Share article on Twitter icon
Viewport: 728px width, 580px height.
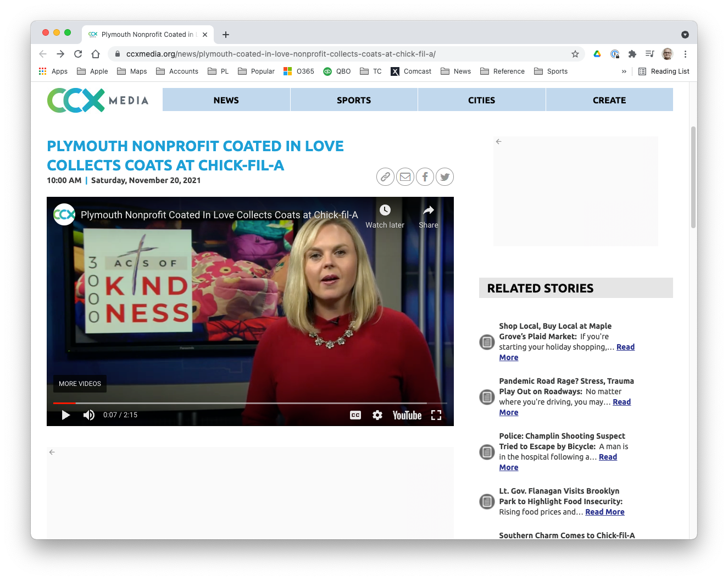(x=444, y=177)
